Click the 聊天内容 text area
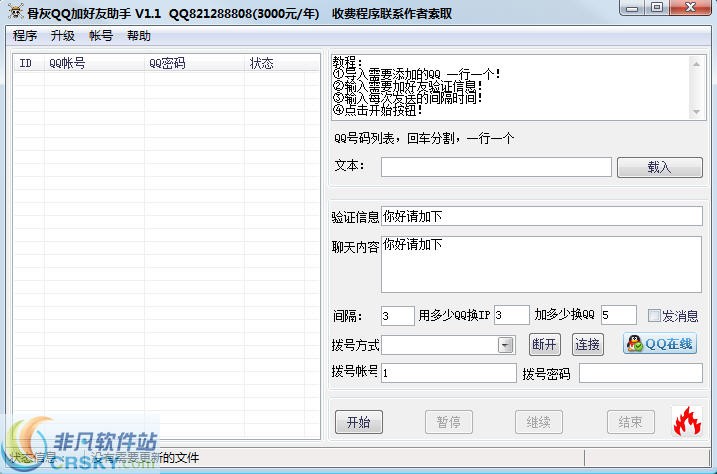This screenshot has height=474, width=717. click(x=541, y=264)
